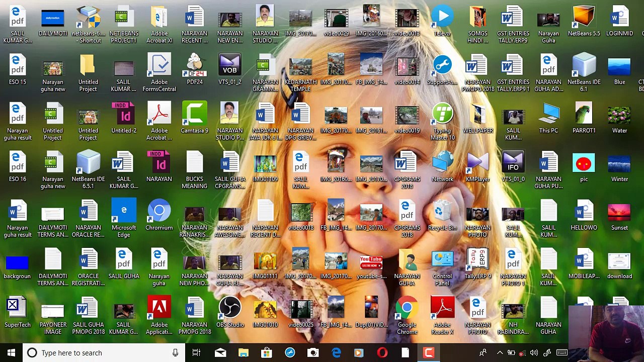The height and width of the screenshot is (362, 644).
Task: Open the Televzr shortcut
Action: click(442, 21)
